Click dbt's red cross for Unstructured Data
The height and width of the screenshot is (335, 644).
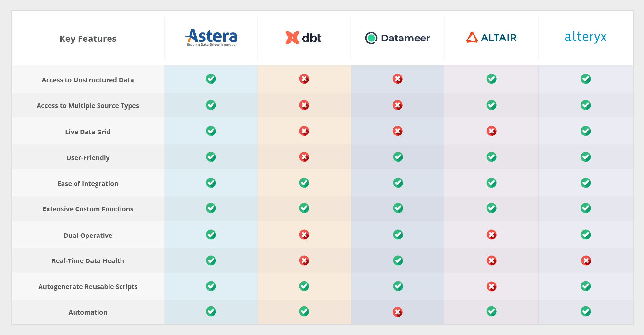[304, 79]
